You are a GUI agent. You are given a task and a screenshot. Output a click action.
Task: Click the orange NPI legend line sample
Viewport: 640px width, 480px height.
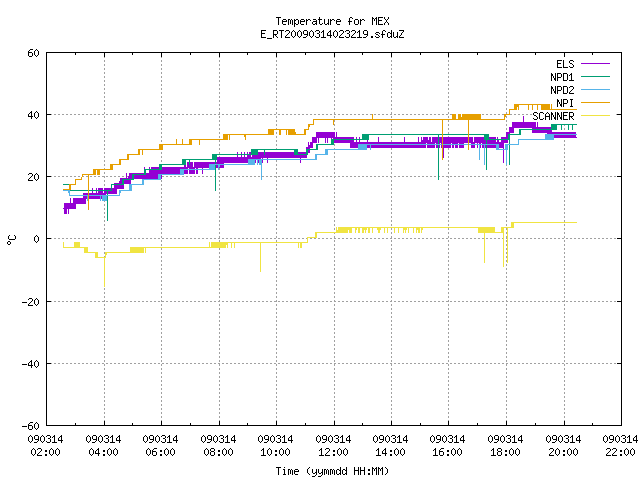coord(595,102)
